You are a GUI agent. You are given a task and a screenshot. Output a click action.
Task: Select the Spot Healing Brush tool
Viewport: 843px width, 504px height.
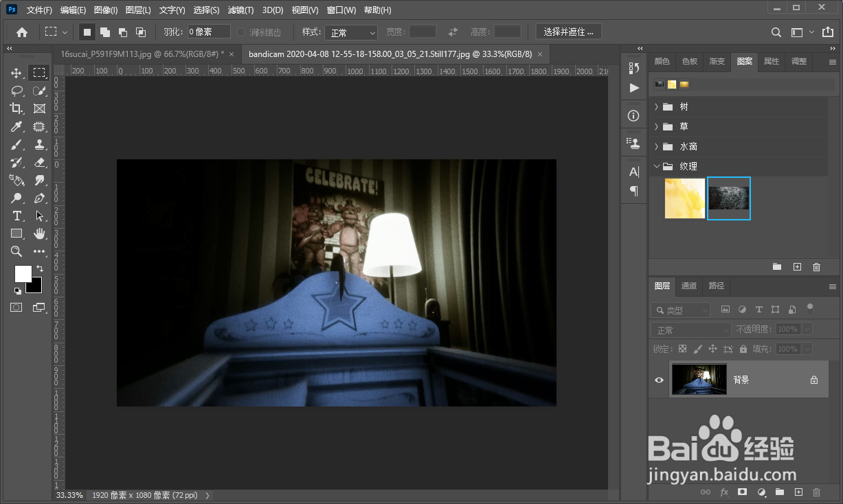pyautogui.click(x=39, y=126)
